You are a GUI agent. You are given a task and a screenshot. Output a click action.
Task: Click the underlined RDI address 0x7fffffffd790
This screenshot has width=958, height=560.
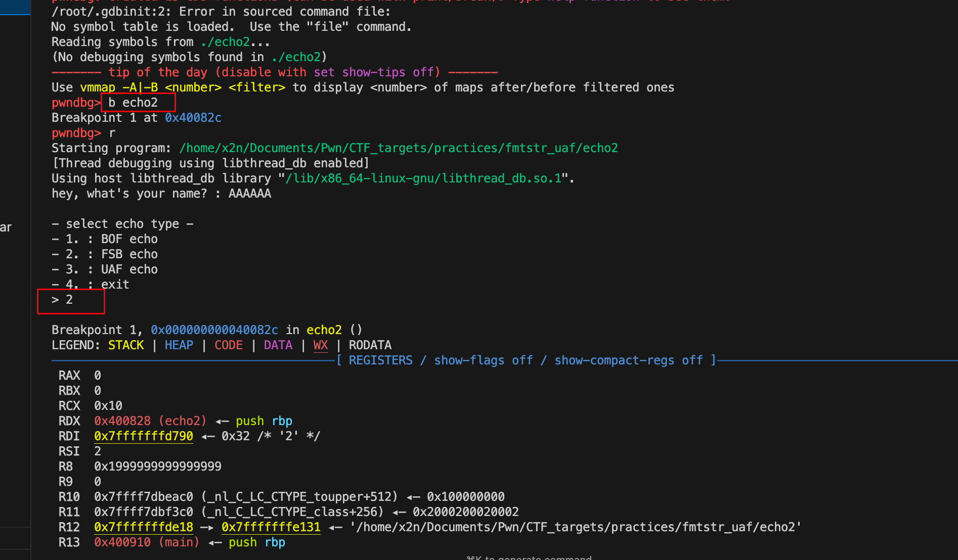tap(143, 436)
